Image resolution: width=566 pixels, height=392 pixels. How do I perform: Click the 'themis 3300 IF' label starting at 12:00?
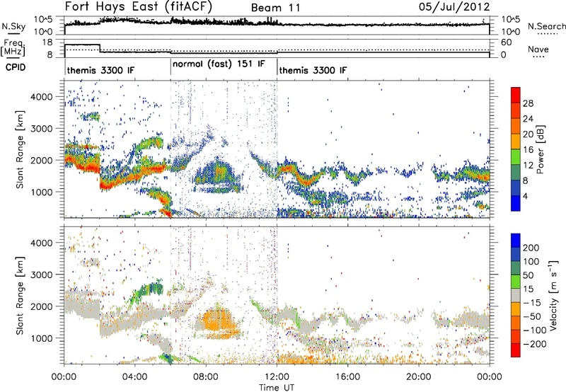[x=313, y=70]
